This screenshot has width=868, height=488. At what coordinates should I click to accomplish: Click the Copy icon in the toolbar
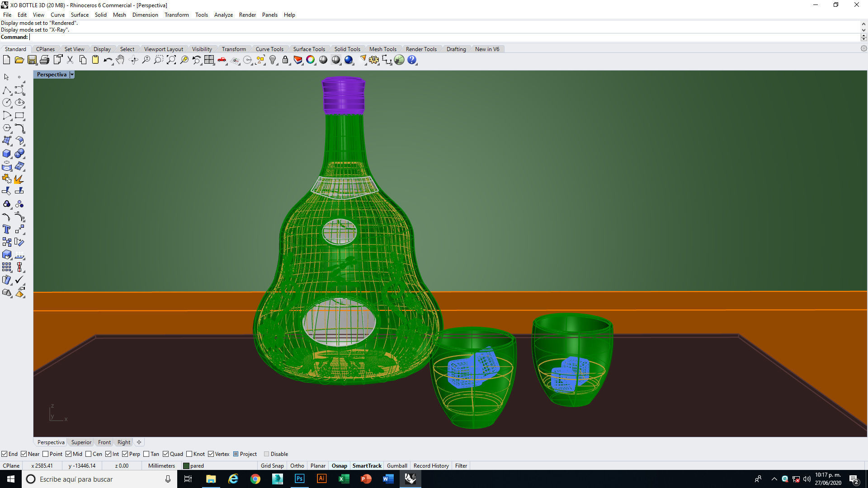pos(83,60)
